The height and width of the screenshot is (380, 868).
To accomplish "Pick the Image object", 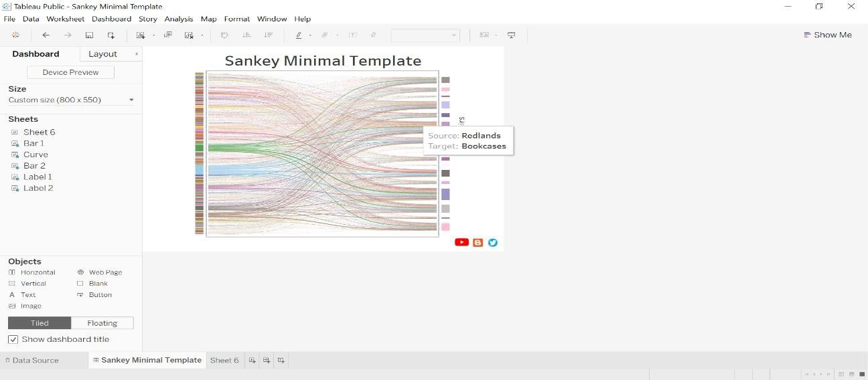I will click(x=25, y=306).
